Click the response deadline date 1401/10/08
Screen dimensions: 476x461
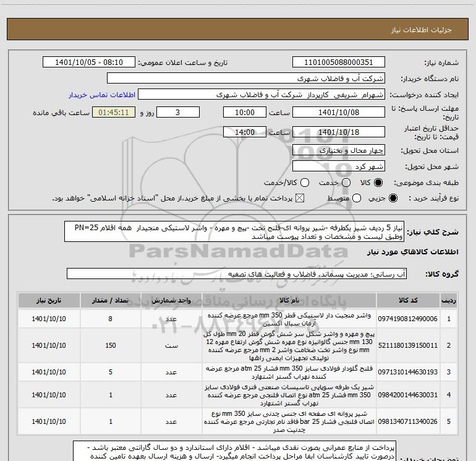(339, 112)
